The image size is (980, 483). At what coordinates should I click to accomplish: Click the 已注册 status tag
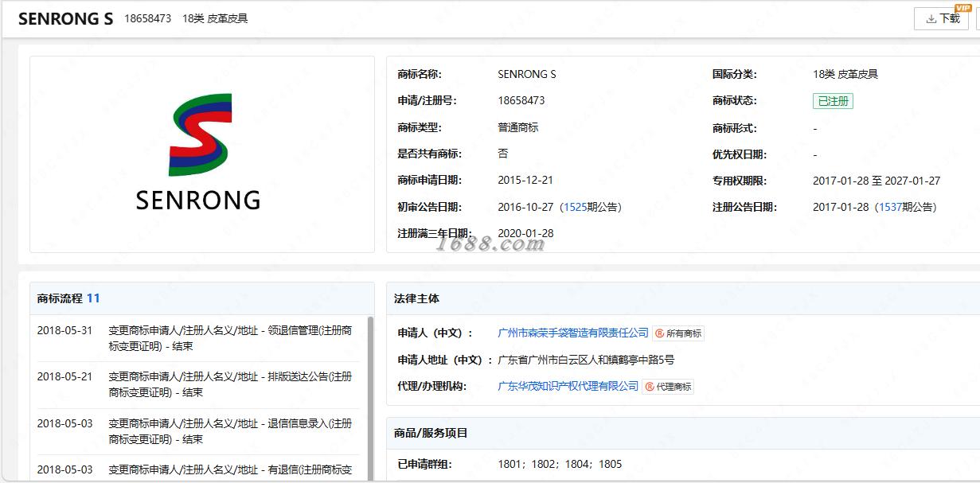coord(833,101)
